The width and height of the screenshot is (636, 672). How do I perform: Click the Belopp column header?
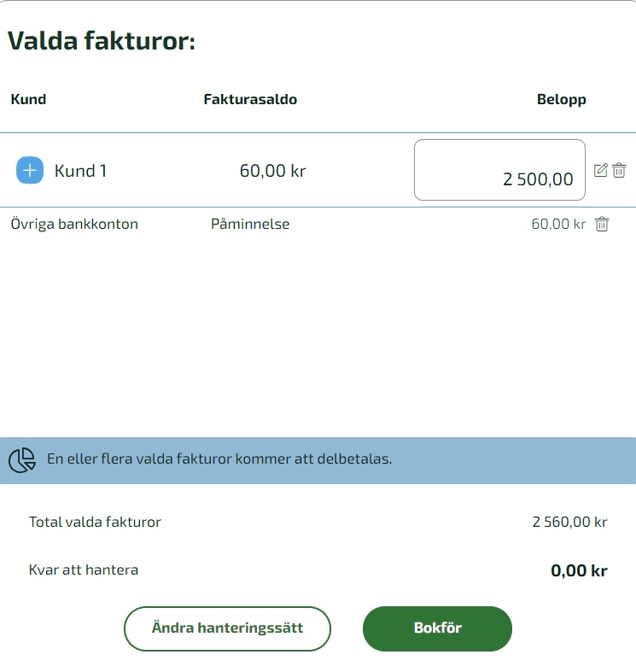561,99
